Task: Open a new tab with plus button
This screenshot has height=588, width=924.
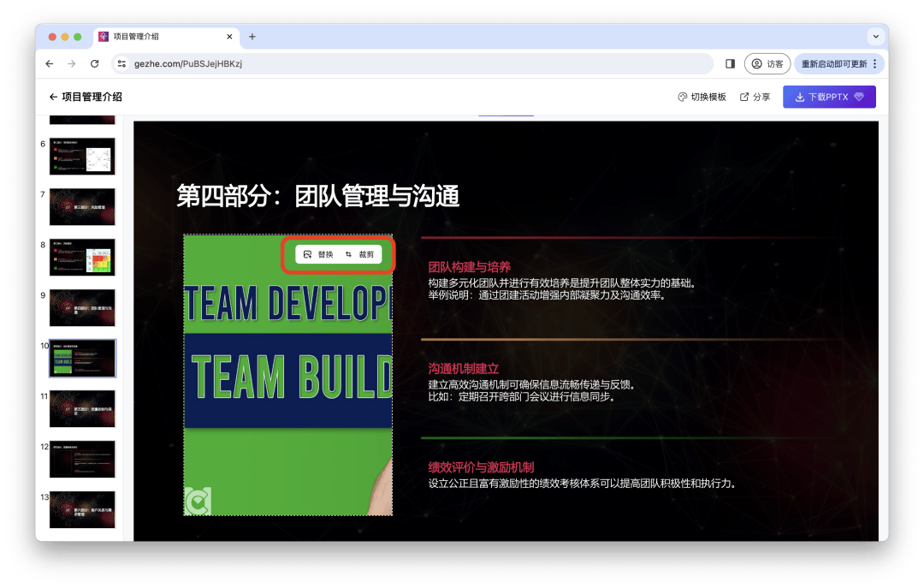Action: [252, 37]
